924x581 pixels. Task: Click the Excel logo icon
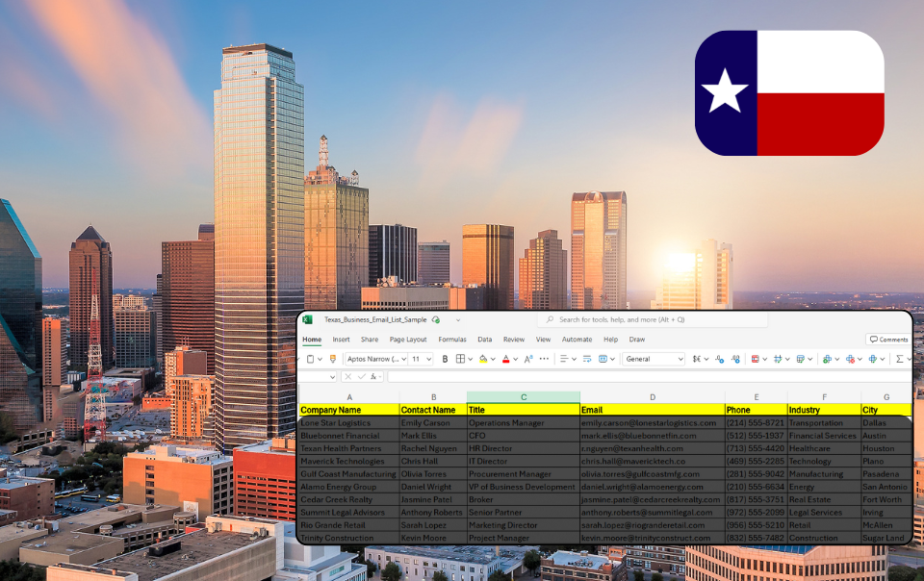307,319
